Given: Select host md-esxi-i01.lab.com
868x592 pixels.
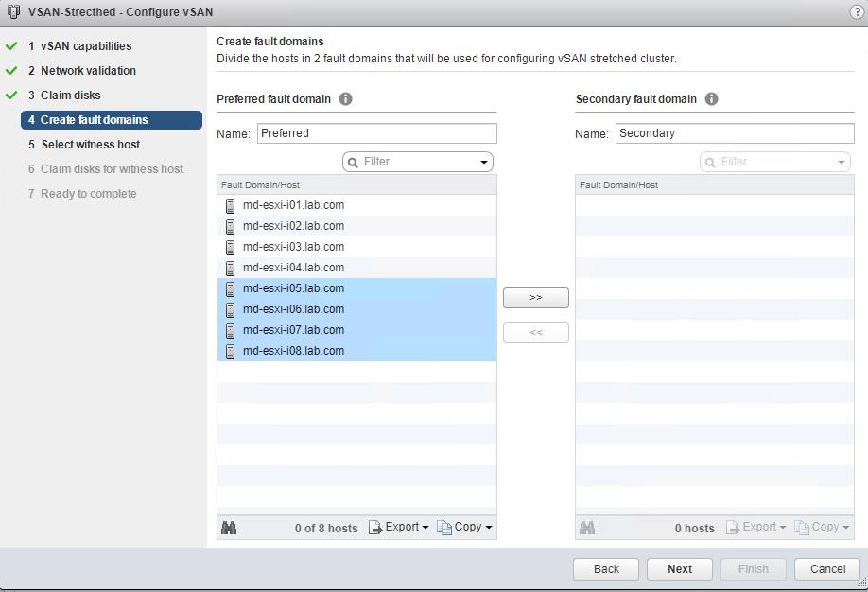Looking at the screenshot, I should [x=356, y=205].
